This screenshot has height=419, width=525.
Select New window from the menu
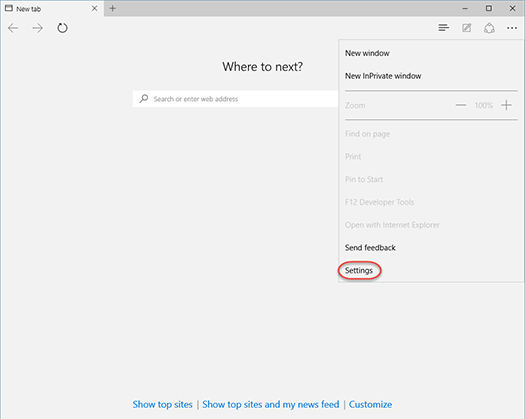tap(367, 53)
